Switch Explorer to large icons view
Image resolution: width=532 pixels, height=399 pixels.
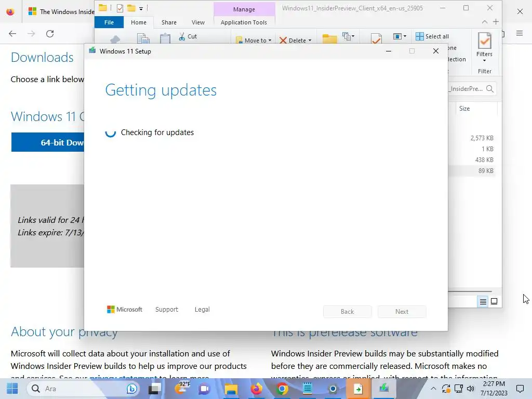click(494, 301)
